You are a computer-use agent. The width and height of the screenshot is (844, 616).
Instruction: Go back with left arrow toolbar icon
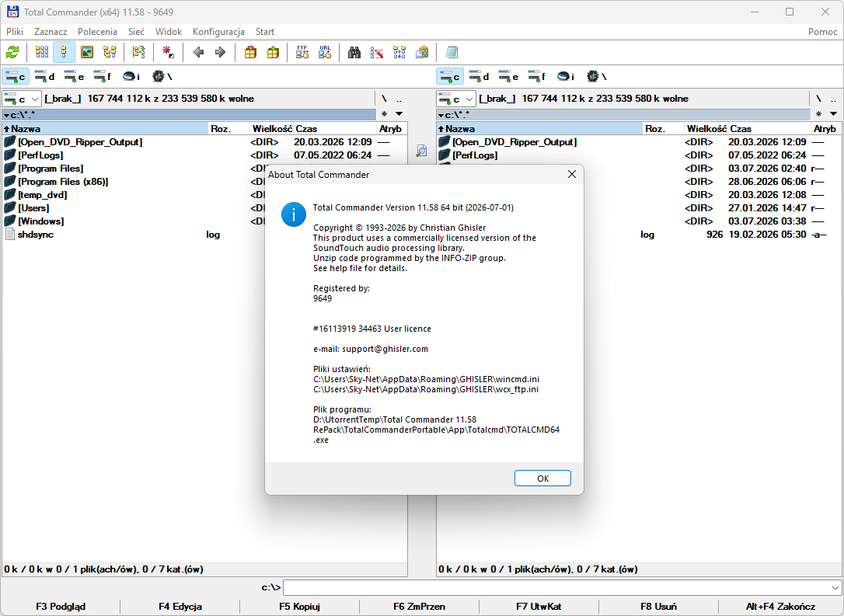pyautogui.click(x=198, y=52)
